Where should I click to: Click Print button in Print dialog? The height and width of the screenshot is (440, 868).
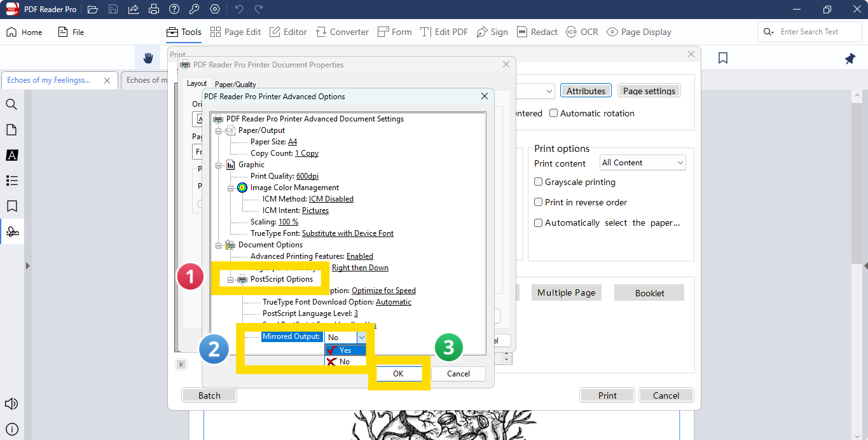pos(607,395)
